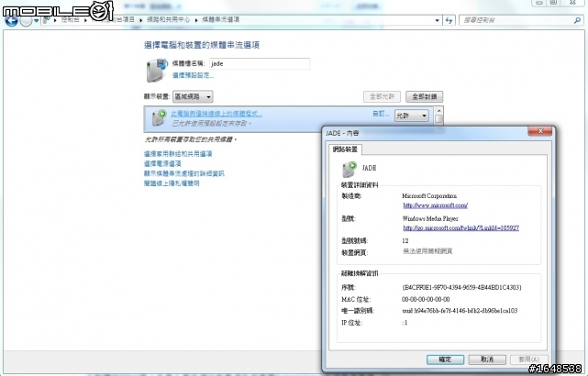The width and height of the screenshot is (588, 376).
Task: Click the 確定 button in JADE dialog
Action: coord(445,359)
